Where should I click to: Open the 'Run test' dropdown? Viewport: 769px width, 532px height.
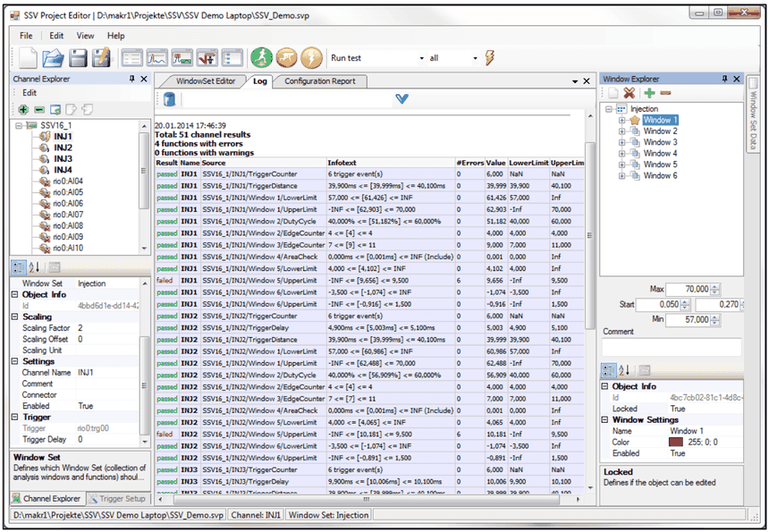[x=421, y=58]
